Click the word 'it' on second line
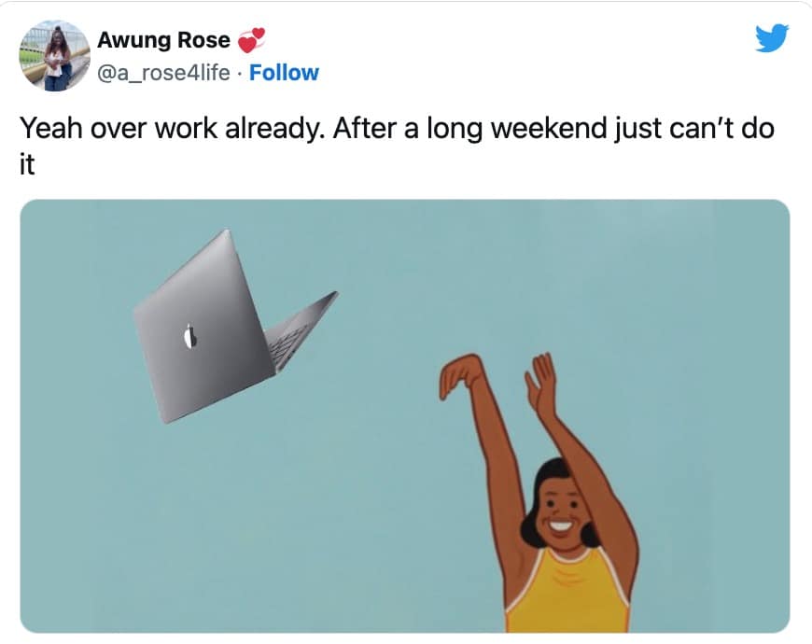The image size is (812, 644). pyautogui.click(x=27, y=164)
